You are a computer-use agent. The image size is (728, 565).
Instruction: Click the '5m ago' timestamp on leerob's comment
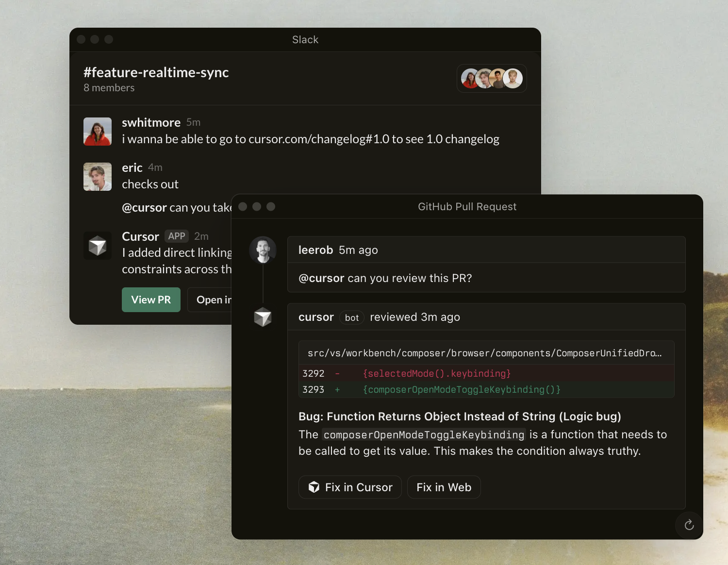click(x=358, y=250)
